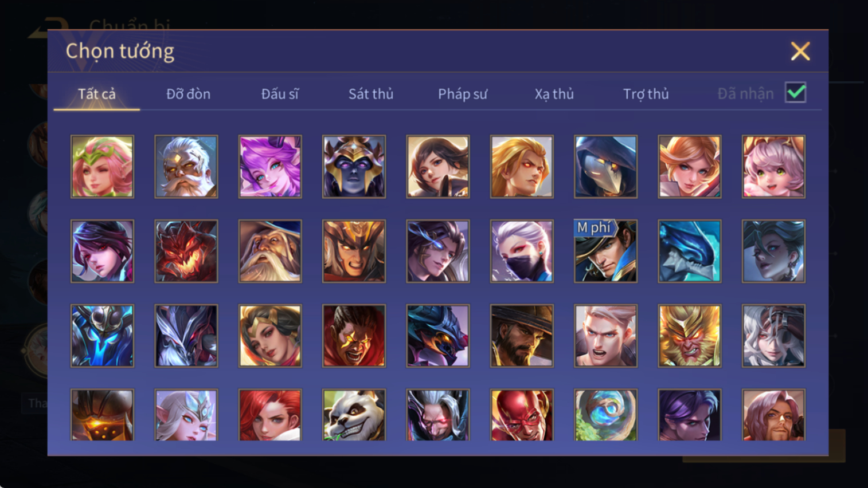Open the Trợ thủ tab
Viewport: 868px width, 488px height.
click(x=646, y=94)
